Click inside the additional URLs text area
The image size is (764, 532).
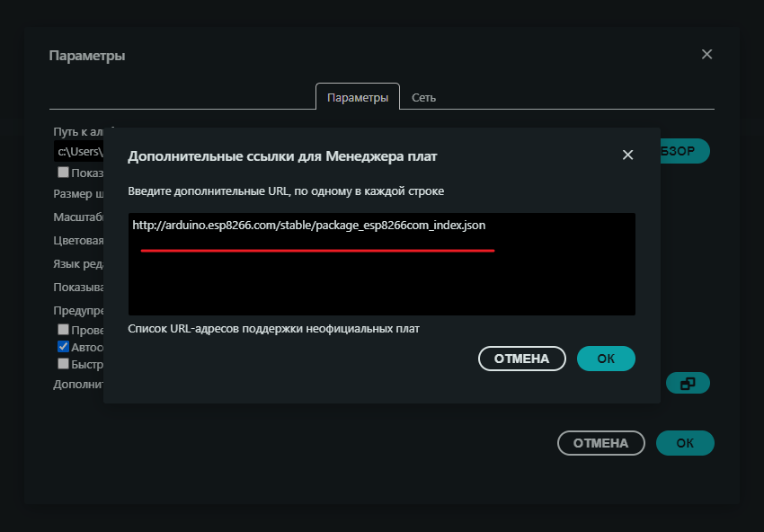point(381,264)
